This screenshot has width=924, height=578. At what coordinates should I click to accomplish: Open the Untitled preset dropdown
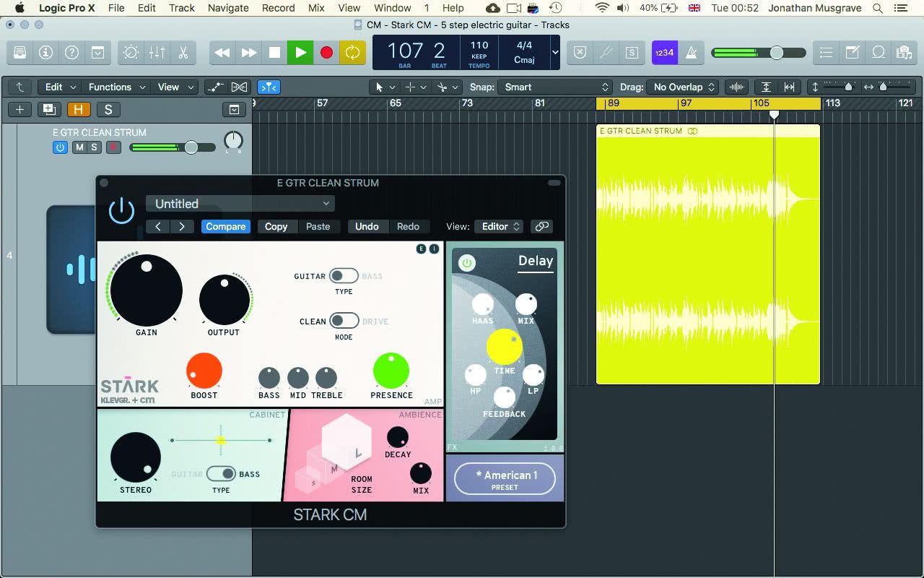click(x=240, y=204)
